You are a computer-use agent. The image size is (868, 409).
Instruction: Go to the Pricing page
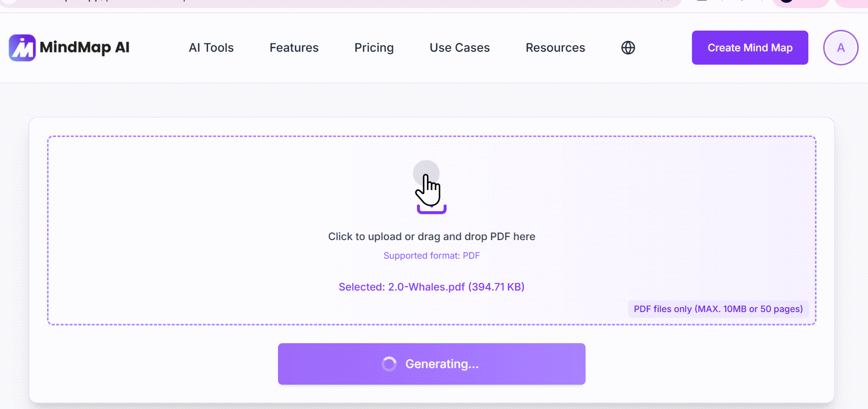point(374,48)
